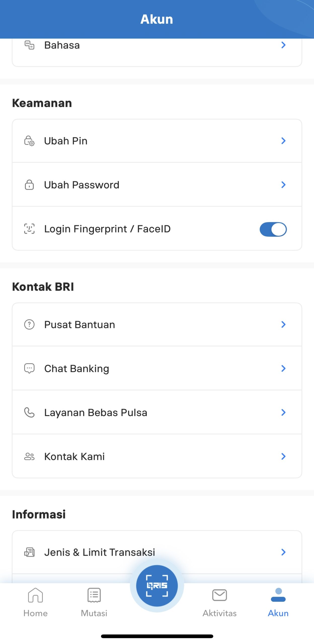314x644 pixels.
Task: Tap the Layanan Bebas Pulsa phone icon
Action: point(29,412)
